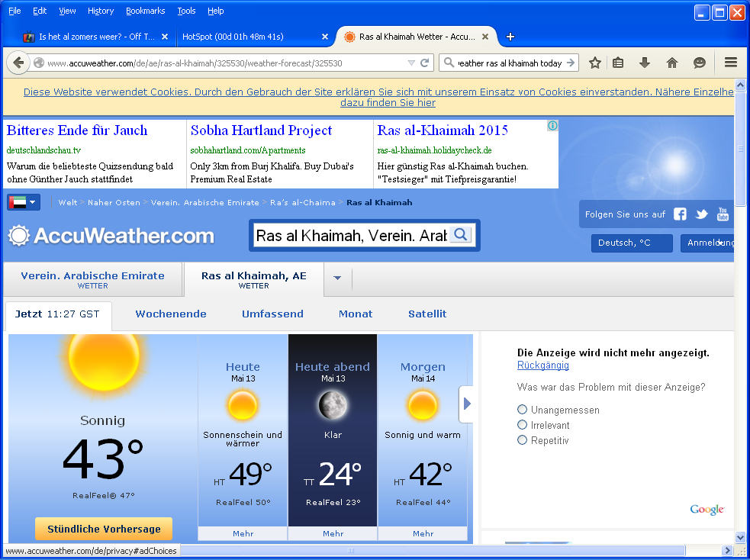Click the Rückgängig link

(542, 365)
